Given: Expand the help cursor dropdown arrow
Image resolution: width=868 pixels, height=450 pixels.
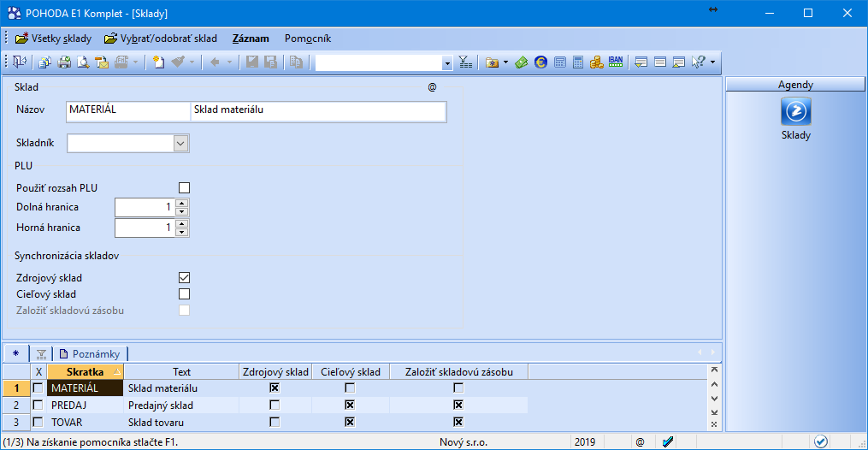Looking at the screenshot, I should (712, 62).
